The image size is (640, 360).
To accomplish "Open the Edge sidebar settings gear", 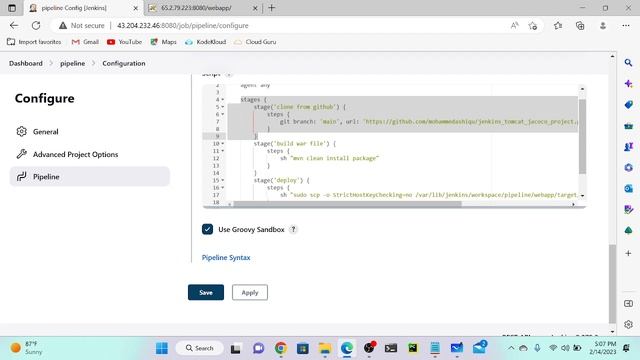I will click(x=629, y=324).
